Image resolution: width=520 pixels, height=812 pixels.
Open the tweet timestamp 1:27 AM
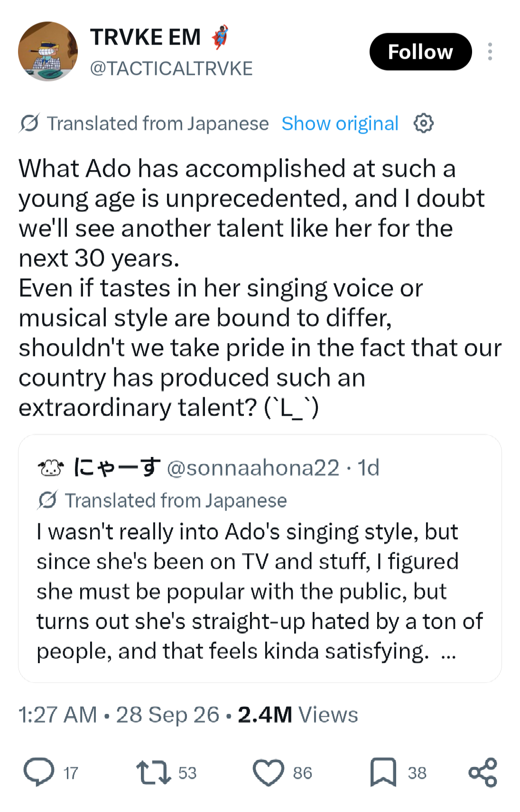click(57, 714)
